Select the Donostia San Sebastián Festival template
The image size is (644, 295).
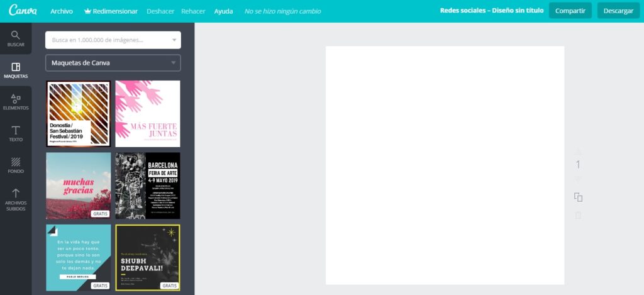point(79,113)
